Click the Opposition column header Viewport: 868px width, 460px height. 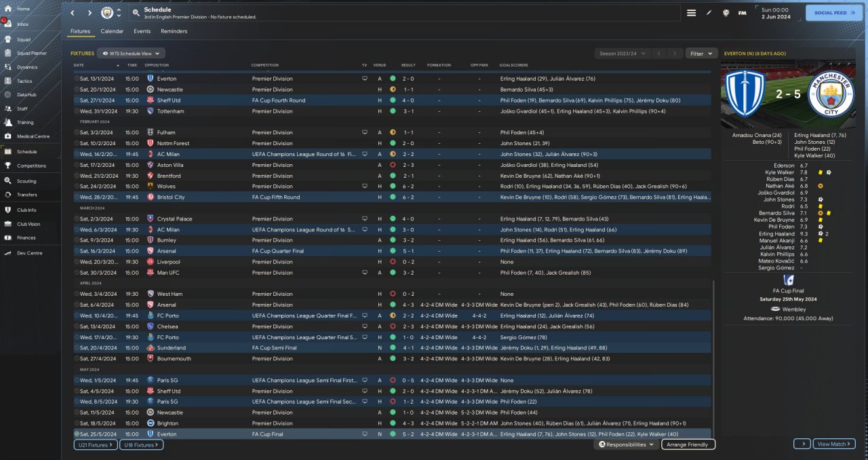click(x=157, y=65)
